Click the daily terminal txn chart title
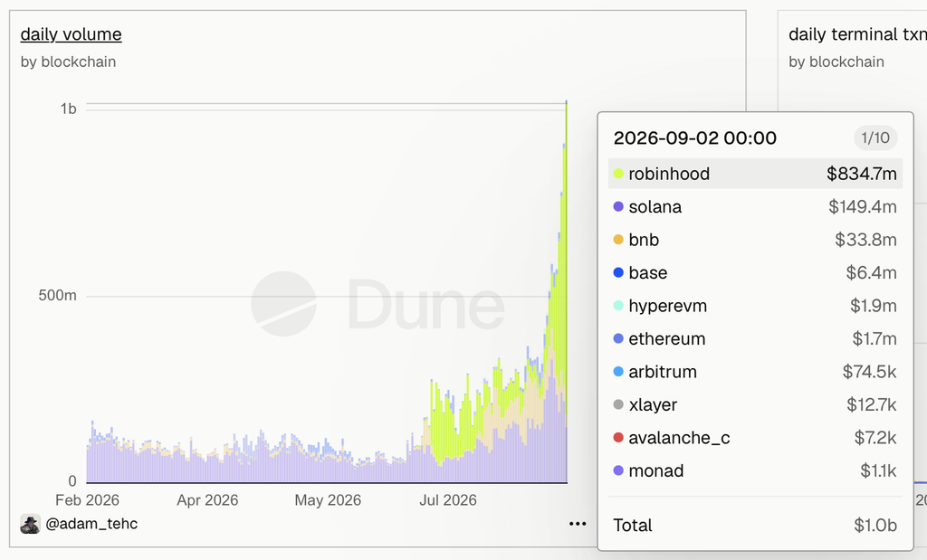This screenshot has width=927, height=560. 857,34
